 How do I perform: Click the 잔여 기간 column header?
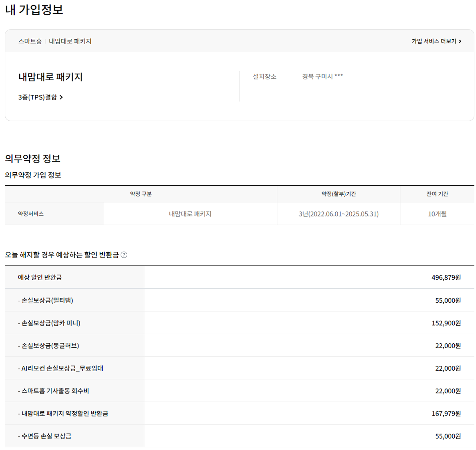[x=437, y=194]
